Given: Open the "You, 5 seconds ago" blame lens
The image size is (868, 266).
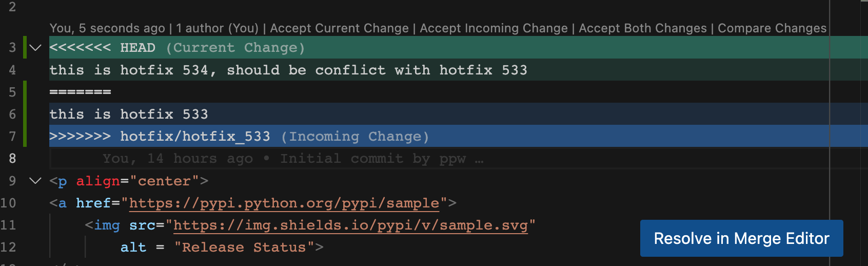Looking at the screenshot, I should pos(107,28).
